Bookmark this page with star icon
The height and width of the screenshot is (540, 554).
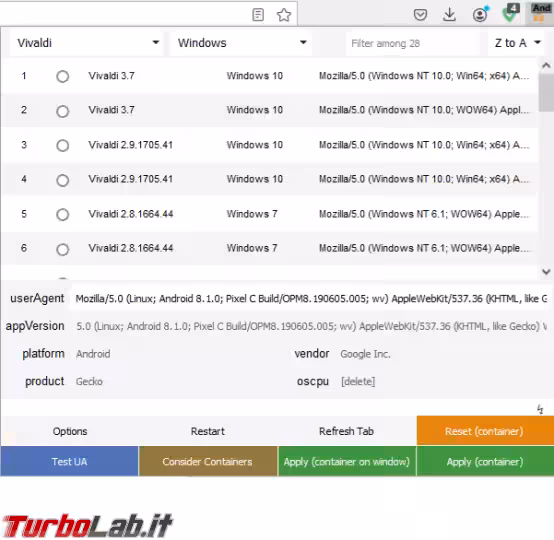284,15
